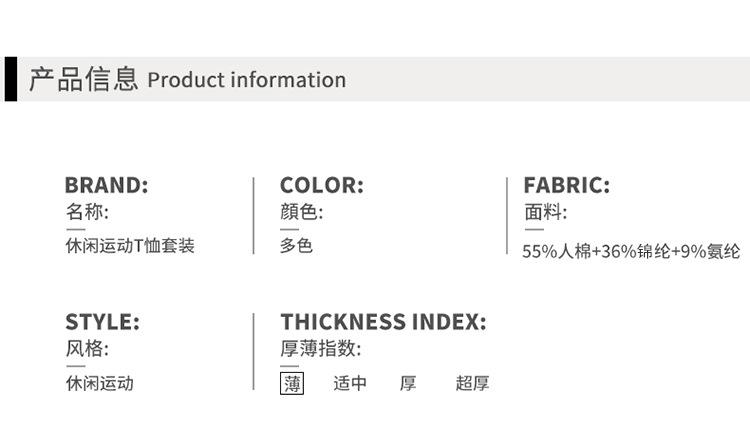Click the BRAND: label
The height and width of the screenshot is (424, 750).
(x=106, y=185)
